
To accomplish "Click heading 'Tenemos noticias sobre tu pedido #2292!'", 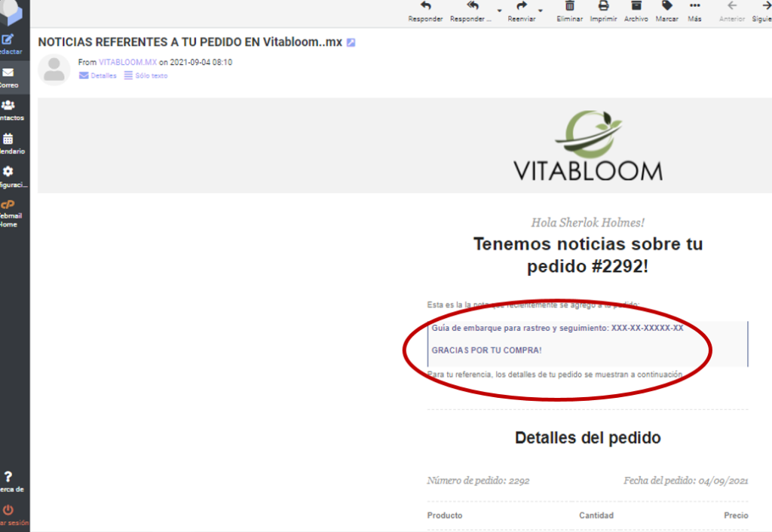I will [x=588, y=255].
